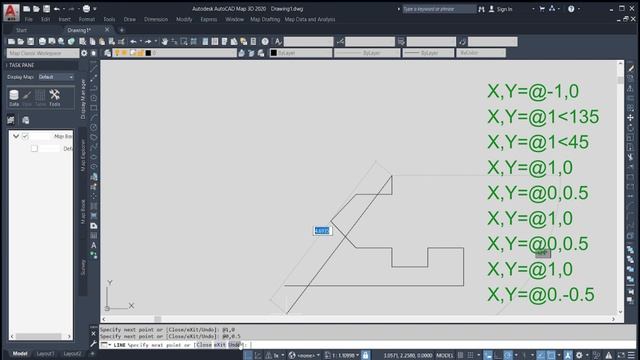Viewport: 640px width, 360px height.
Task: Click the Undo option in command line
Action: tap(234, 345)
